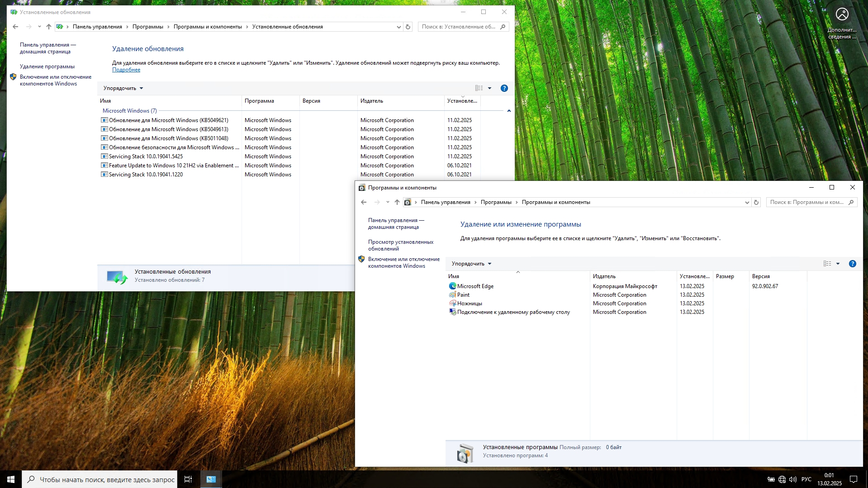868x488 pixels.
Task: Open Упорядочить dropdown in Programs and Features
Action: click(471, 264)
